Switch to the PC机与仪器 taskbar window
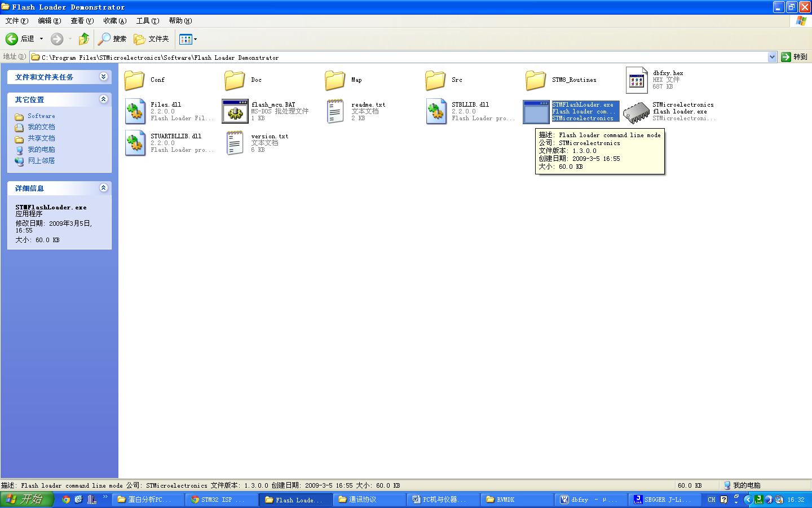Viewport: 812px width, 508px height. pos(444,500)
